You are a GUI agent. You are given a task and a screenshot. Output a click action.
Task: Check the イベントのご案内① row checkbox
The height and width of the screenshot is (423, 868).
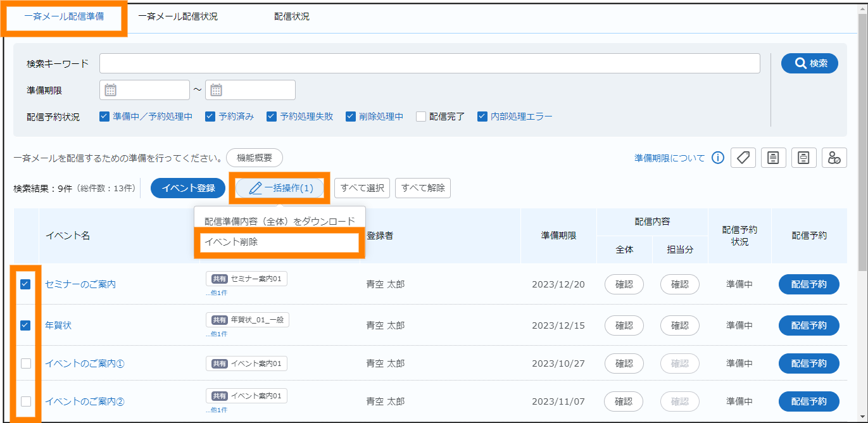pyautogui.click(x=25, y=363)
